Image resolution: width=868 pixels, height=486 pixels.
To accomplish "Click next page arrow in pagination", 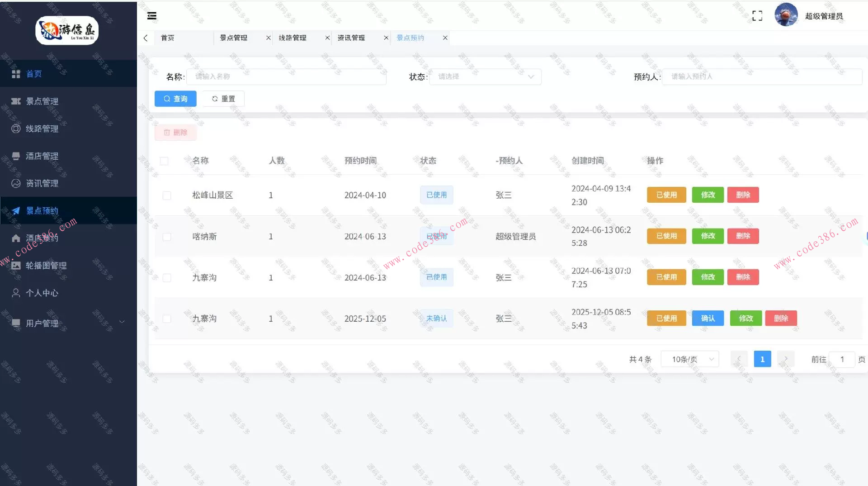I will click(x=786, y=359).
